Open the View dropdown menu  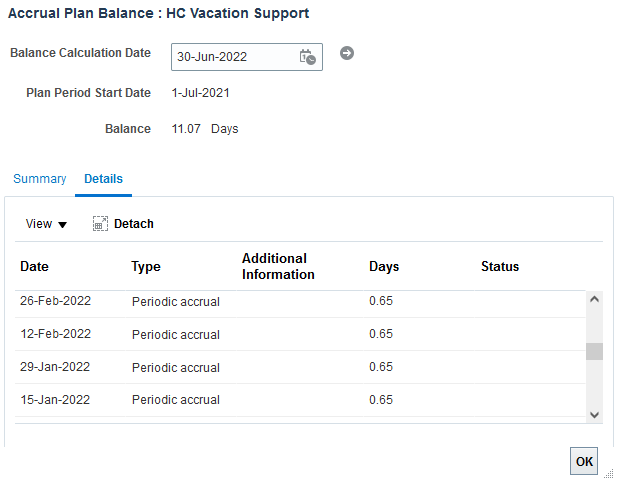pyautogui.click(x=46, y=224)
